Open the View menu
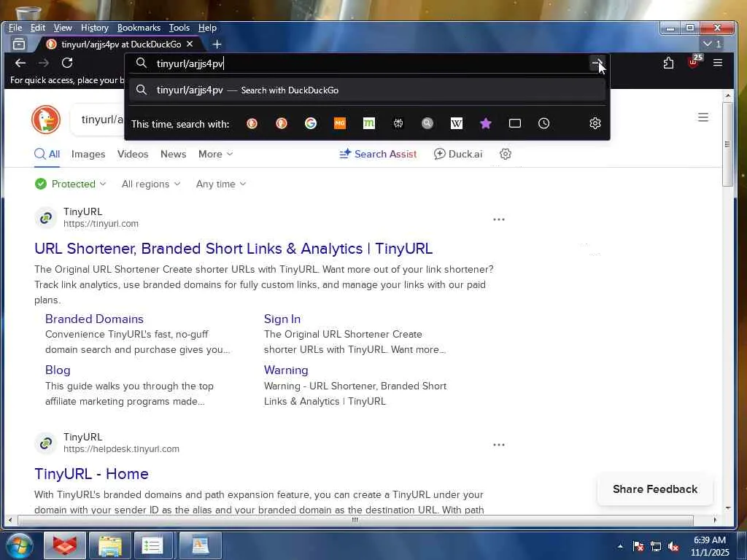Viewport: 747px width, 560px height. coord(63,28)
